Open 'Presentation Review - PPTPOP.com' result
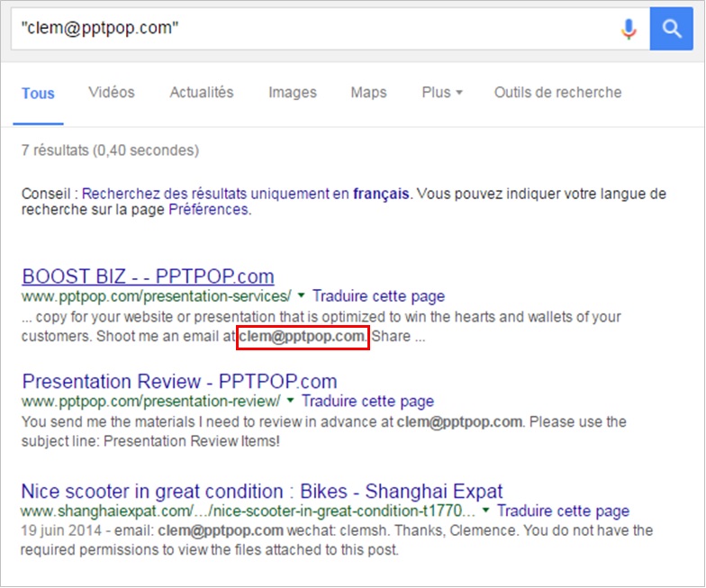 (180, 382)
